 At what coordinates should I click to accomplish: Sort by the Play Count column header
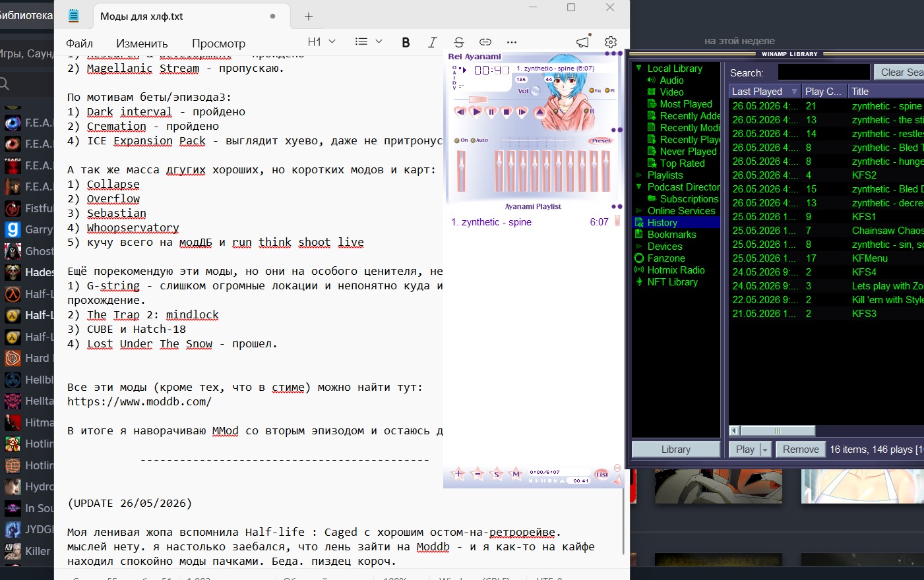click(x=824, y=92)
